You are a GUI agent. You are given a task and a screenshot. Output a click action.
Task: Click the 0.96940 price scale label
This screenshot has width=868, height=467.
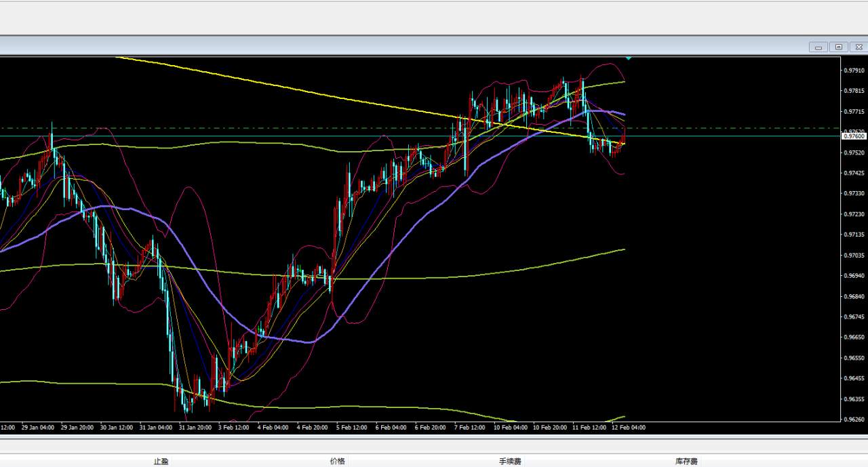854,276
